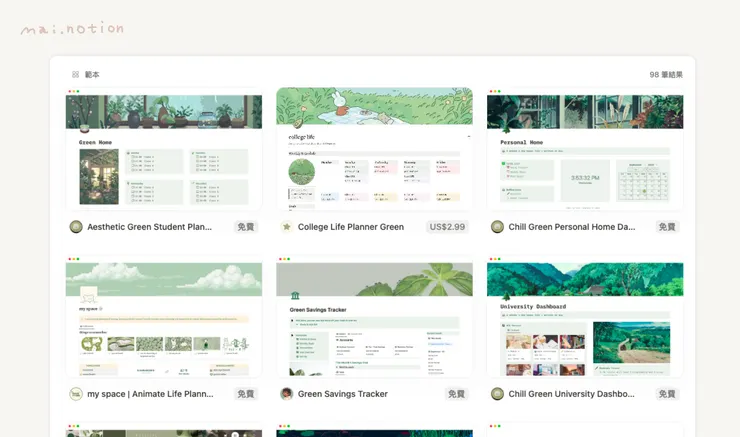Open the Green Savings Tracker thumbnail
This screenshot has width=740, height=437.
[x=374, y=316]
